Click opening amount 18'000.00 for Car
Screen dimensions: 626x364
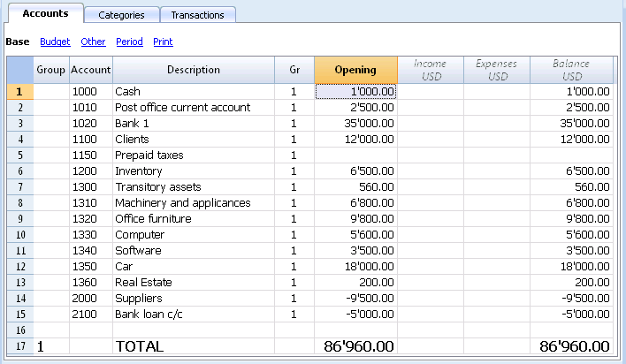point(355,267)
